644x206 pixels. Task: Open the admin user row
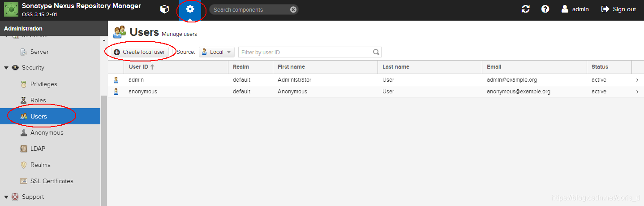click(x=376, y=80)
